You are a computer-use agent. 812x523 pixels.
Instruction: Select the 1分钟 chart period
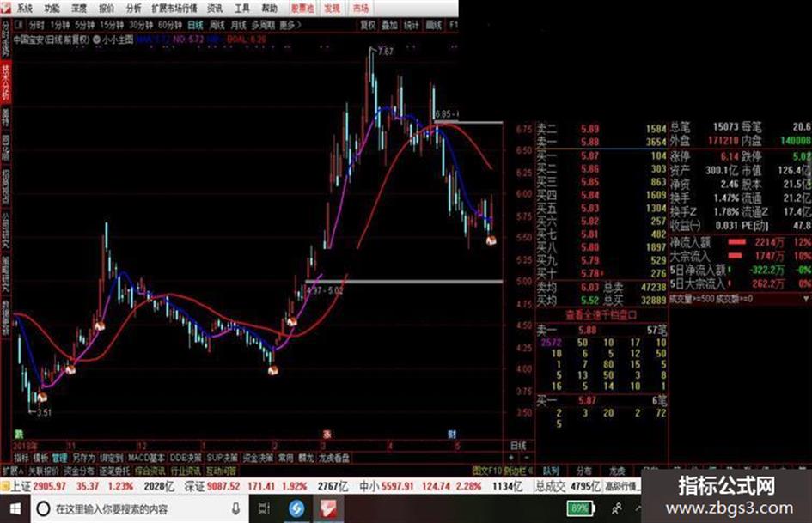click(x=59, y=25)
